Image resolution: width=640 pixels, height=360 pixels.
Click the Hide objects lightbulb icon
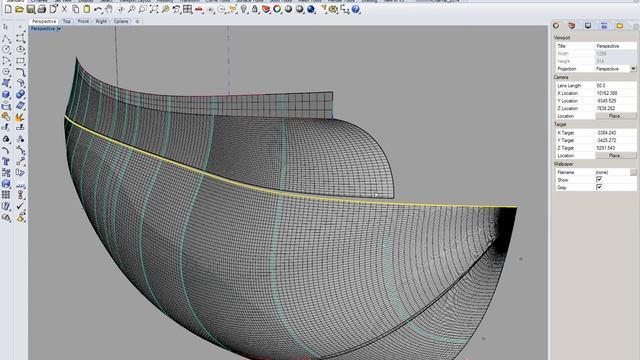pos(244,9)
